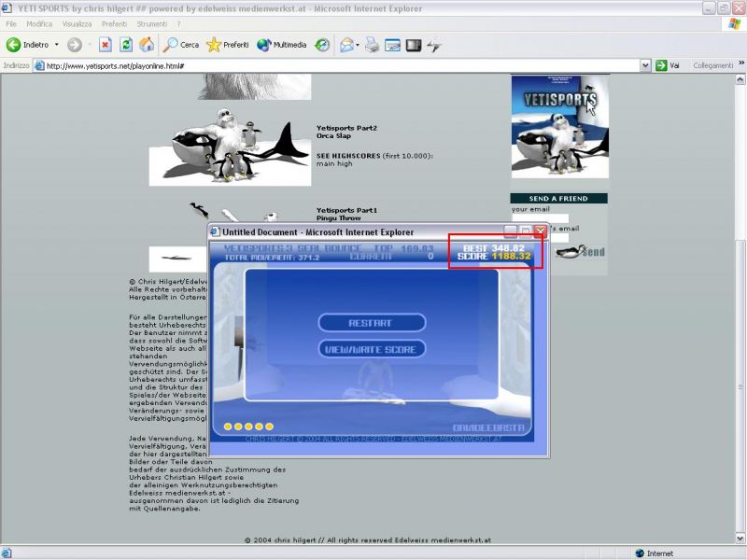
Task: Go to the Home page icon
Action: (147, 45)
